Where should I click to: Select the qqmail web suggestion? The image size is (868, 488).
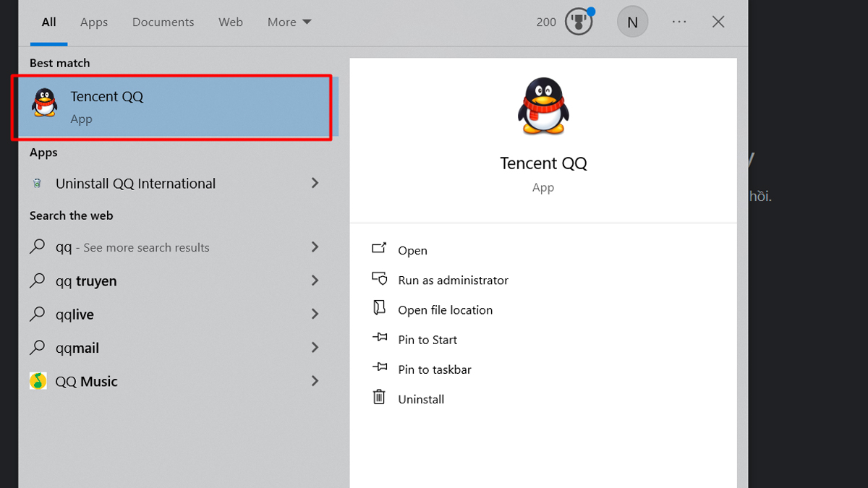pyautogui.click(x=177, y=348)
